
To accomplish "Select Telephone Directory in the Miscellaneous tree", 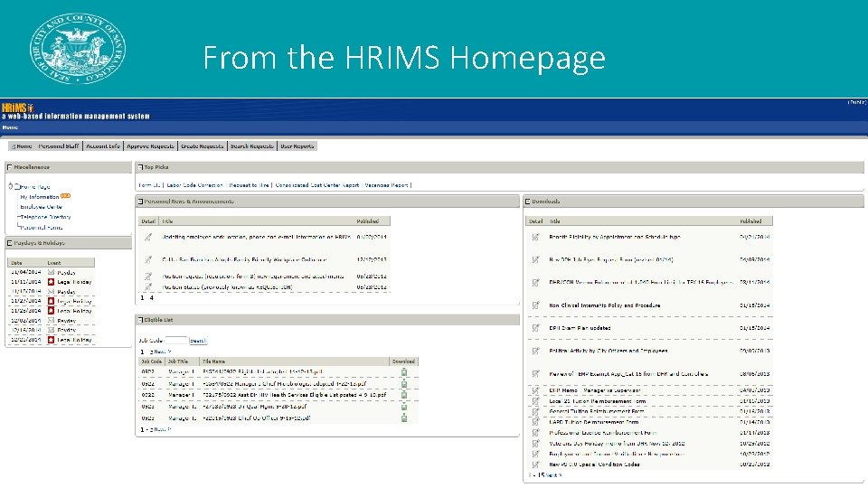I will [x=45, y=217].
